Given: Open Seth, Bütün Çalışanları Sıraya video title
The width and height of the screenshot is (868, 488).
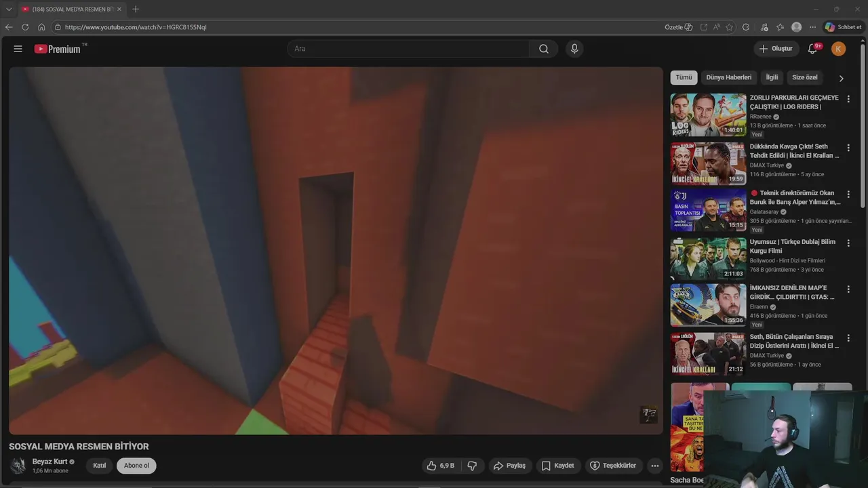Looking at the screenshot, I should [x=794, y=341].
